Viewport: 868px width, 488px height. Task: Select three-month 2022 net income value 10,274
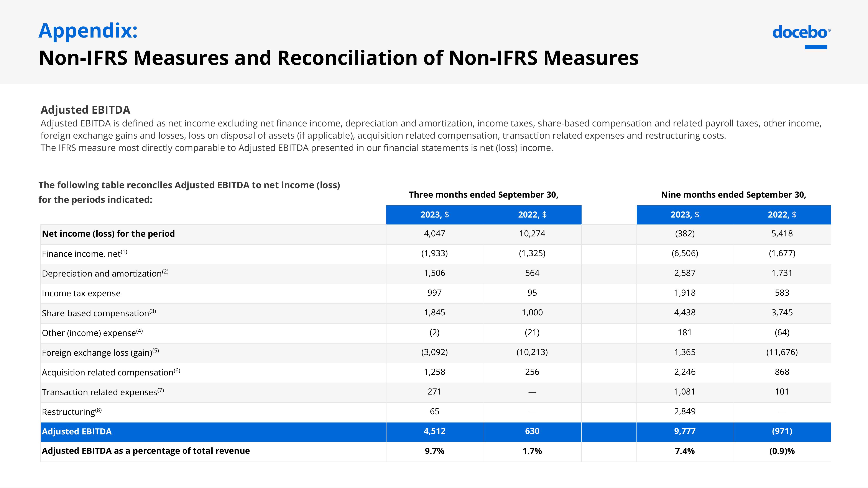point(532,233)
